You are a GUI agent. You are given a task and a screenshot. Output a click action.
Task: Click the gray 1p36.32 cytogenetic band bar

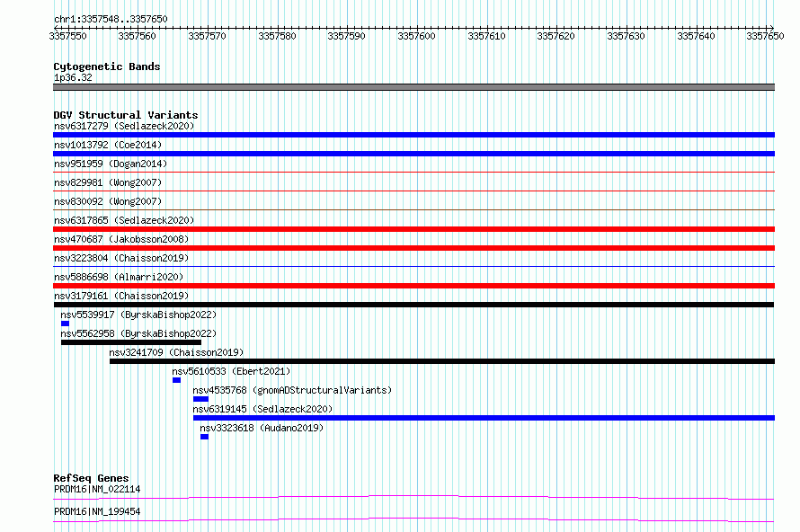pyautogui.click(x=413, y=87)
